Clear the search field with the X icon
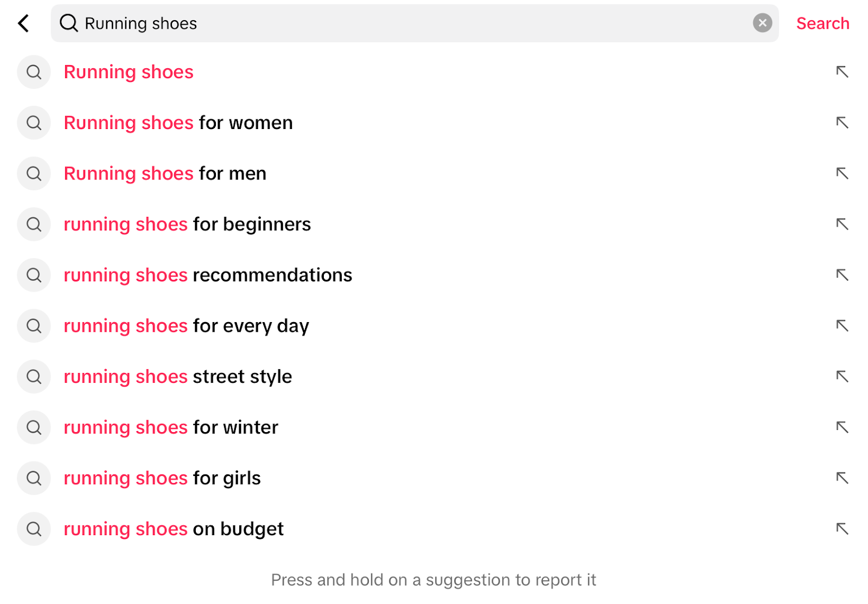Image resolution: width=868 pixels, height=604 pixels. (762, 23)
